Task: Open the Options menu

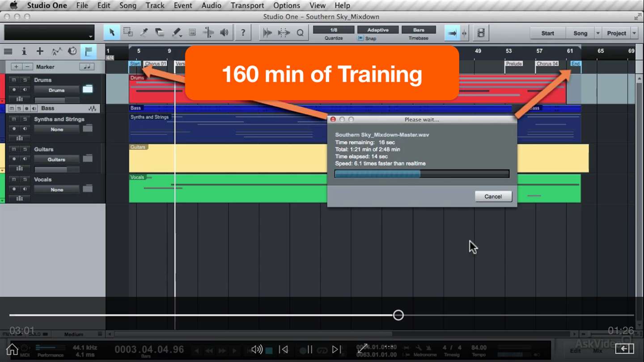Action: tap(287, 5)
